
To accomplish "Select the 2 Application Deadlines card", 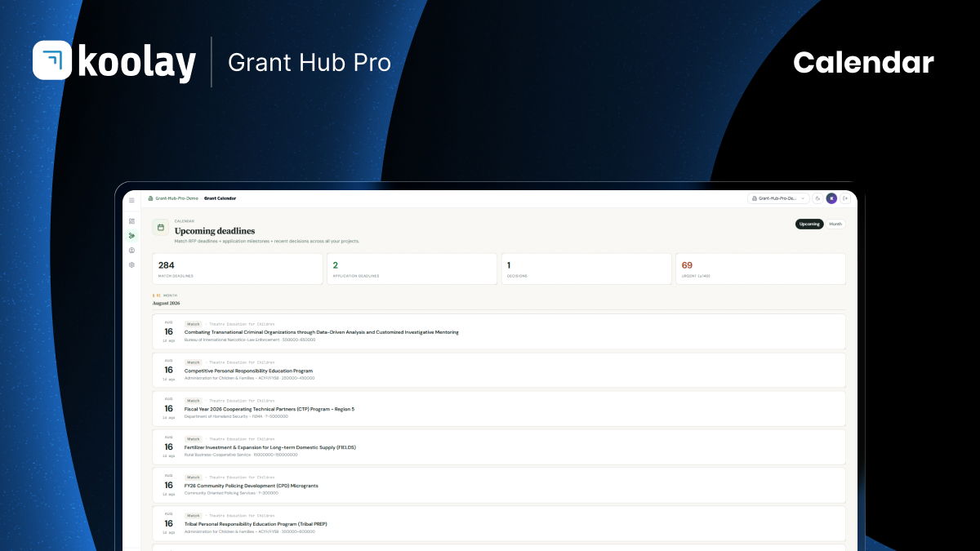I will click(412, 269).
